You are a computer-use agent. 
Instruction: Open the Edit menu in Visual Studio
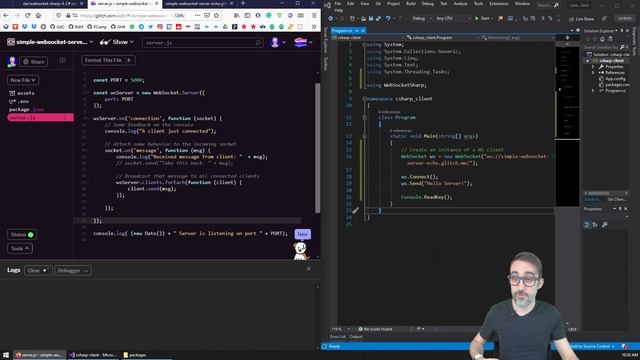[350, 4]
